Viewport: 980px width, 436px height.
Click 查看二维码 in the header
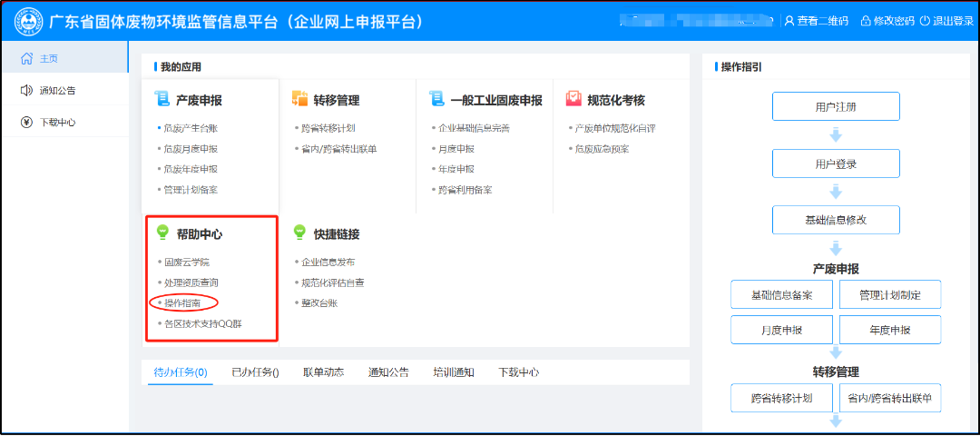click(822, 21)
